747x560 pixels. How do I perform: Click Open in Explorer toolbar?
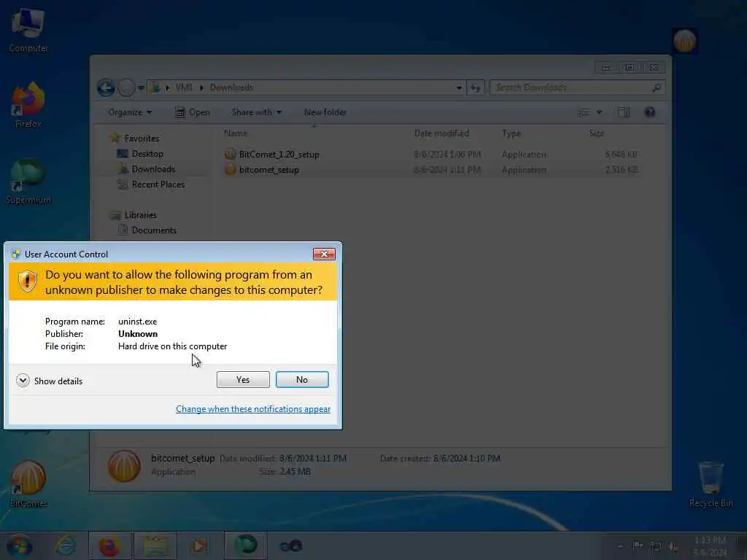[193, 112]
